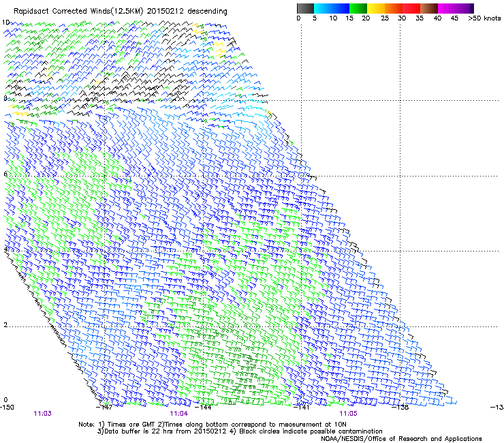Click the red 30-35 knots legend segment
This screenshot has width=504, height=443.
411,8
